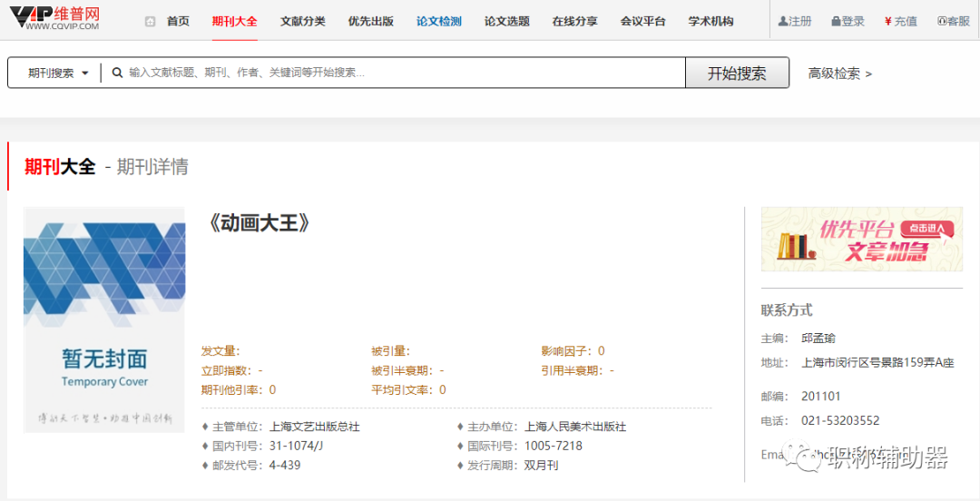Open 客服 customer service link
980x501 pixels.
click(954, 21)
